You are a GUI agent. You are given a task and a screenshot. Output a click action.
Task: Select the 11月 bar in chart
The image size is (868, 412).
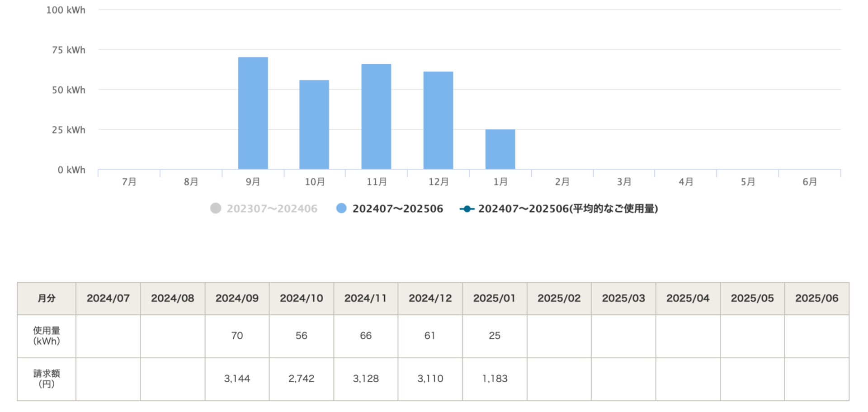pos(376,117)
